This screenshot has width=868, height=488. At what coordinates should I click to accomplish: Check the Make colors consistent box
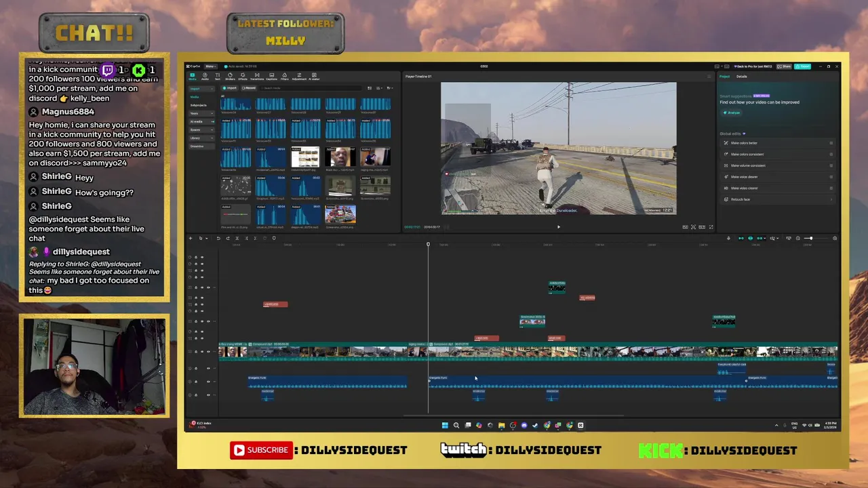pos(831,155)
